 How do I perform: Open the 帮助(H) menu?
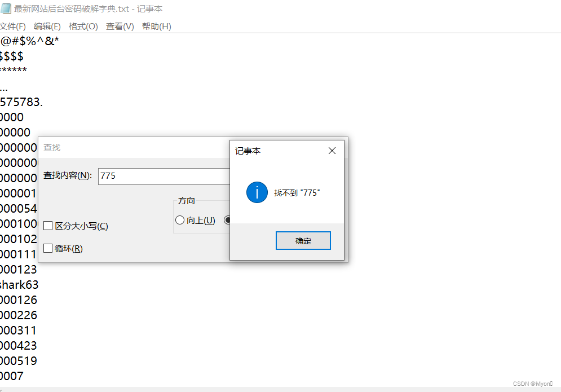(x=156, y=26)
